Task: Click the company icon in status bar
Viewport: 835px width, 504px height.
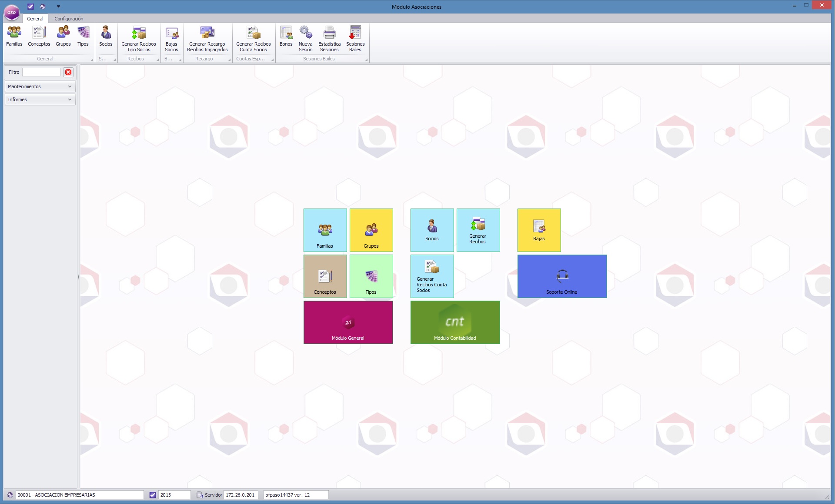Action: point(10,495)
